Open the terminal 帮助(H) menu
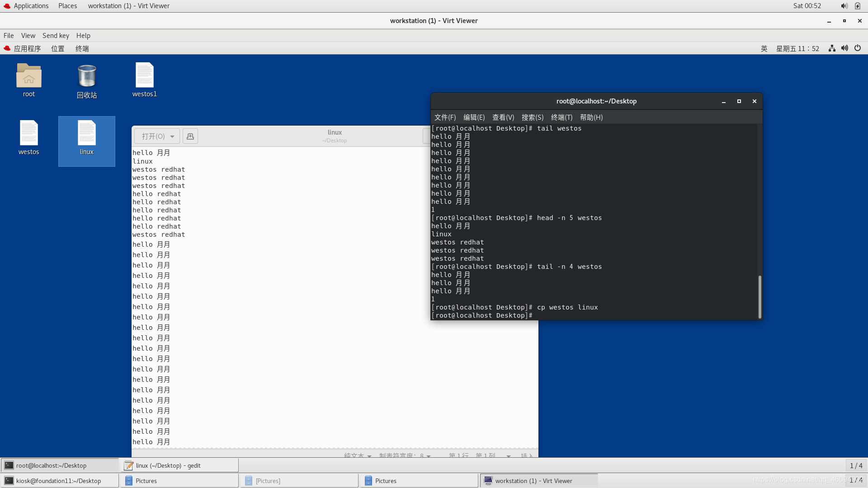 (x=591, y=117)
